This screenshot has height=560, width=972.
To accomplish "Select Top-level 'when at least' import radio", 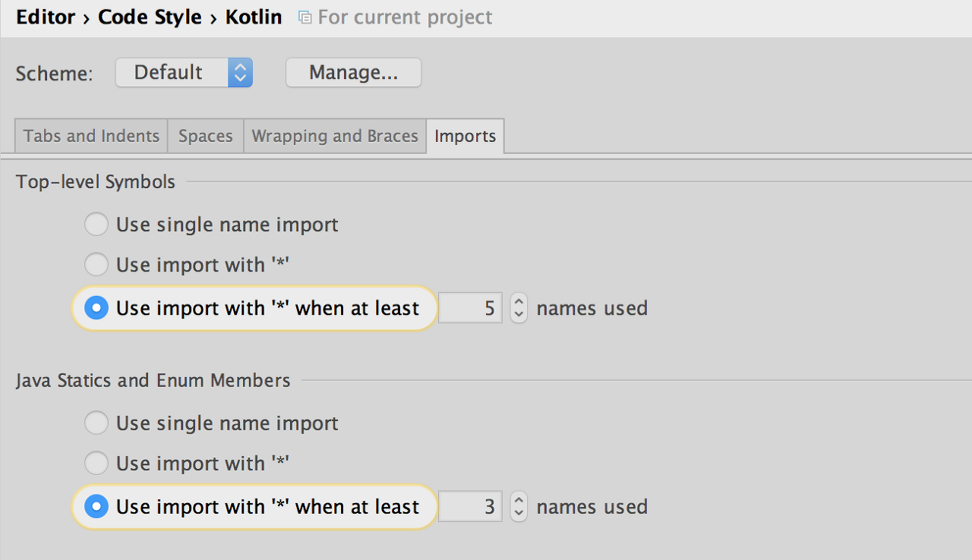I will [96, 308].
